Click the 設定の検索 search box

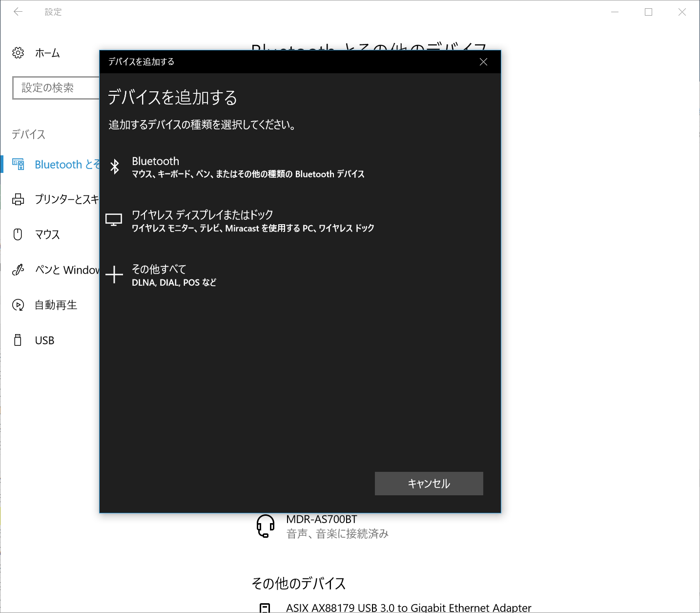click(x=56, y=88)
